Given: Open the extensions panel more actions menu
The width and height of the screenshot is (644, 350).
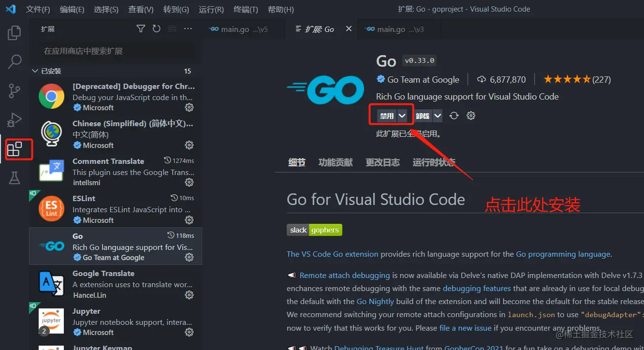Looking at the screenshot, I should click(x=188, y=29).
